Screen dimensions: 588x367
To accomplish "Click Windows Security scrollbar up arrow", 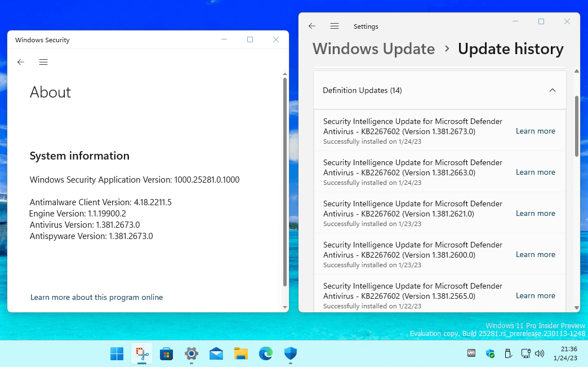I will (x=284, y=74).
